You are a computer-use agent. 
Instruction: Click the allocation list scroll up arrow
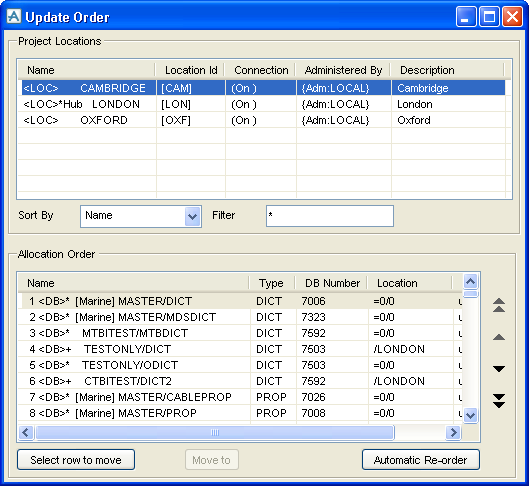click(x=470, y=281)
